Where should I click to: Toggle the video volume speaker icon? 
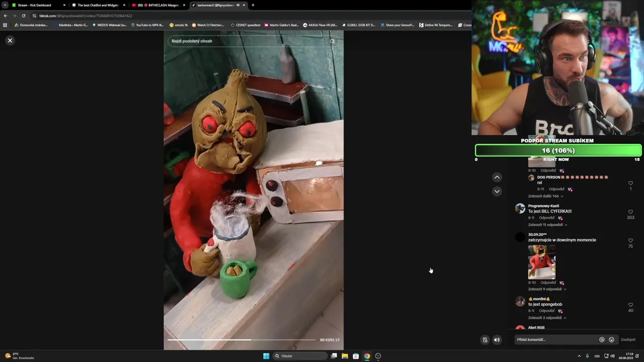497,340
